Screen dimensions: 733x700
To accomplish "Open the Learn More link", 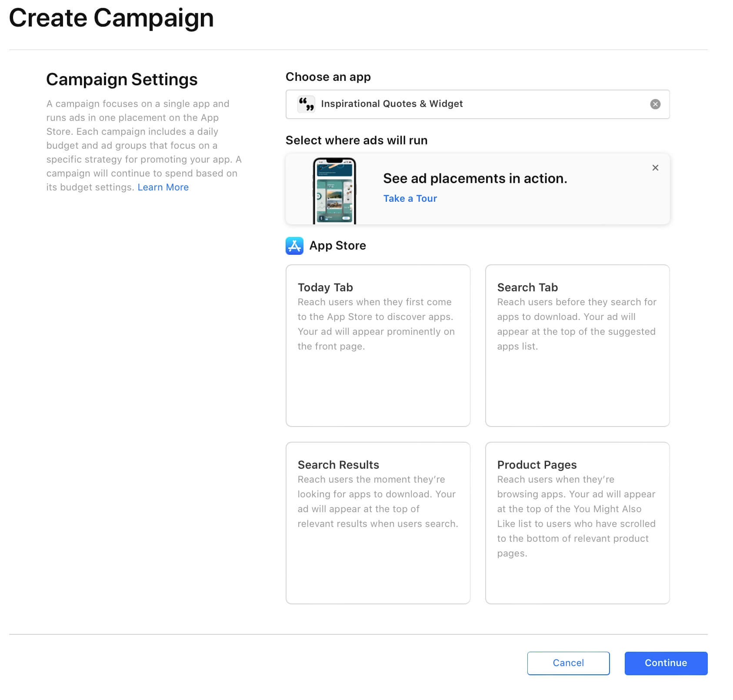I will click(163, 187).
